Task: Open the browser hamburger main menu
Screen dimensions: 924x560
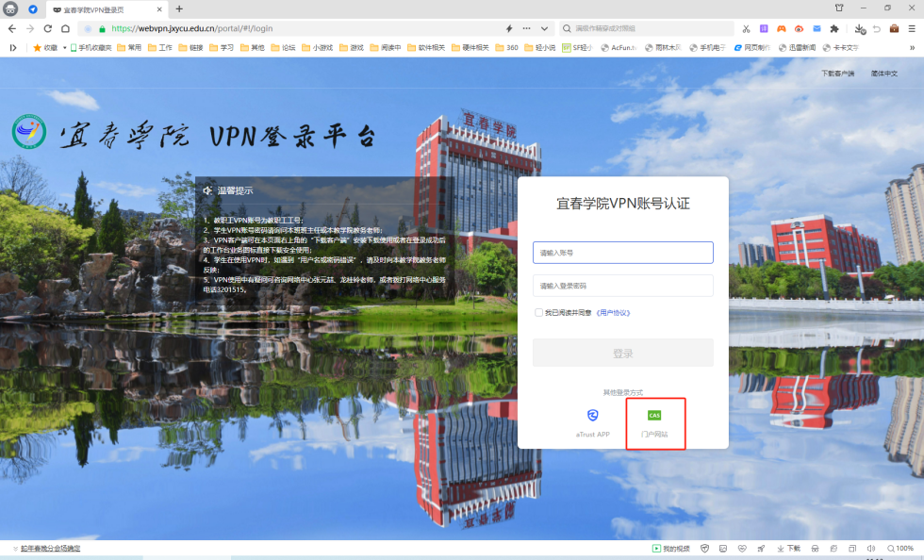Action: (912, 28)
